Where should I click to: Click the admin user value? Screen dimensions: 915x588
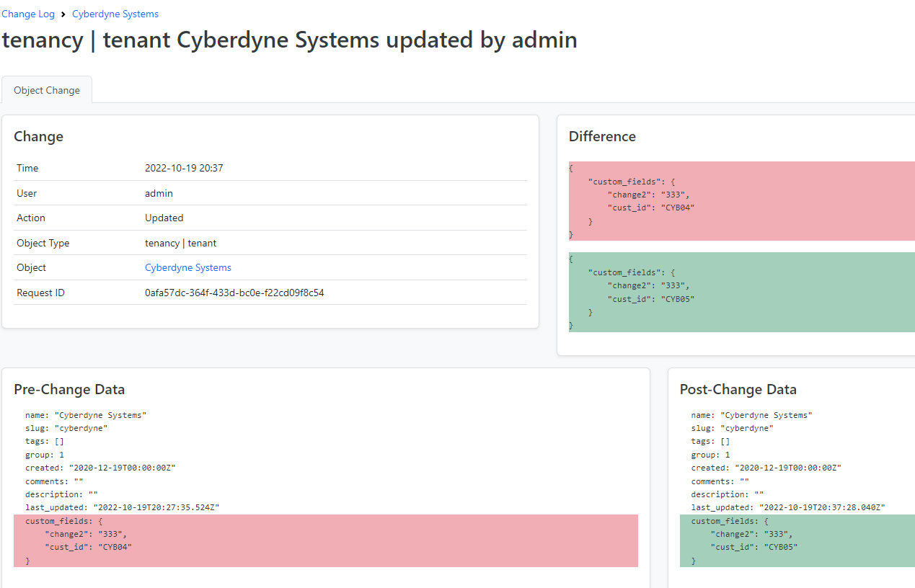click(x=159, y=193)
